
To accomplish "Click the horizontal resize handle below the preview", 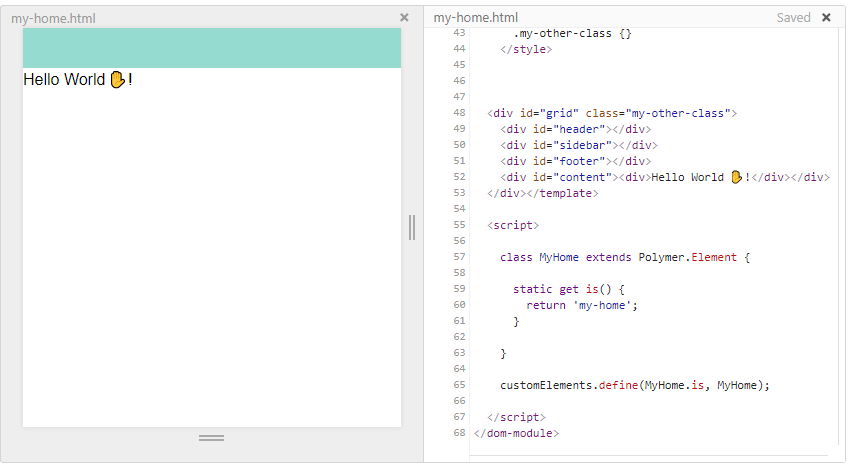I will [211, 437].
